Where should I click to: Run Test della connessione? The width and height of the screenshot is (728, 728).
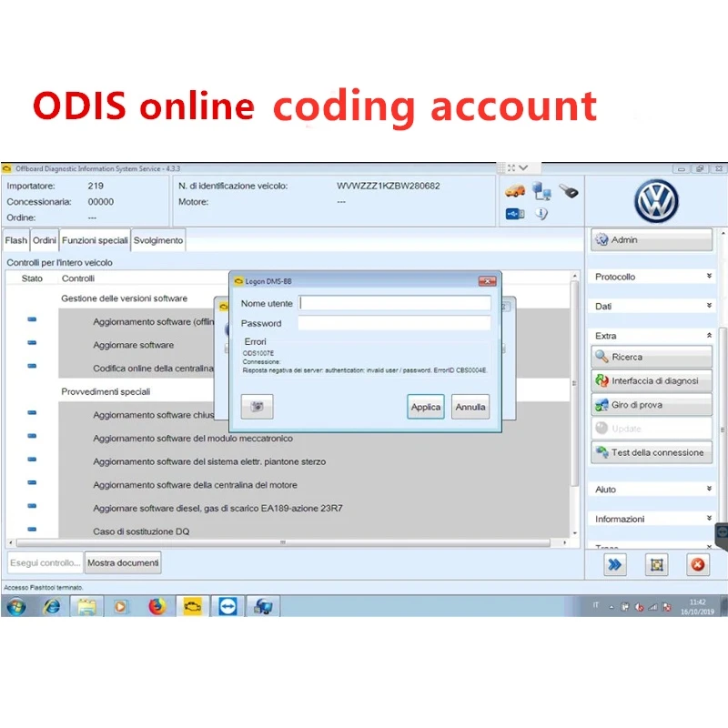coord(652,452)
